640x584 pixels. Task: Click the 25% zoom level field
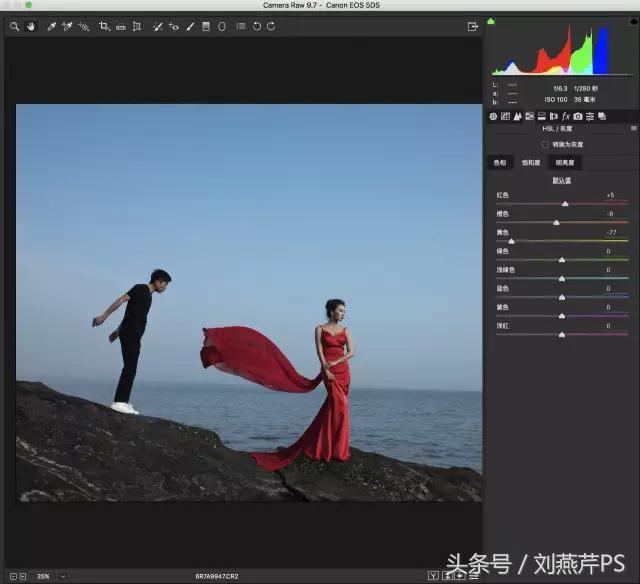pyautogui.click(x=43, y=576)
